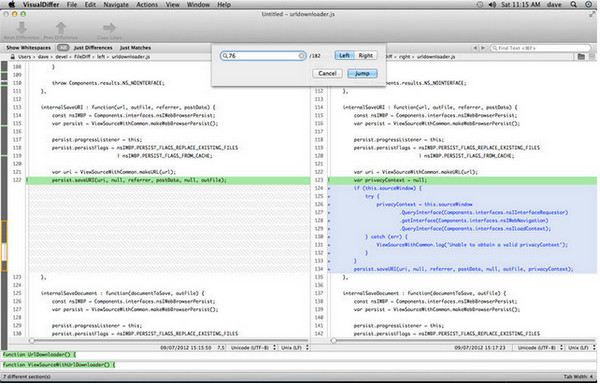Click right pane line 131 ViewSourceWithCommon.log call

pos(472,244)
